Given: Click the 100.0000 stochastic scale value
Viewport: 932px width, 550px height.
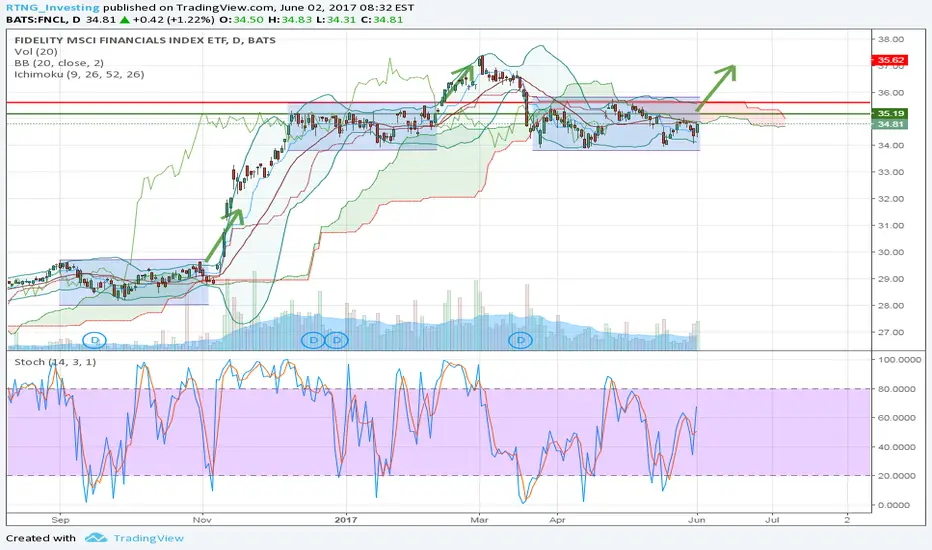Looking at the screenshot, I should click(x=898, y=360).
